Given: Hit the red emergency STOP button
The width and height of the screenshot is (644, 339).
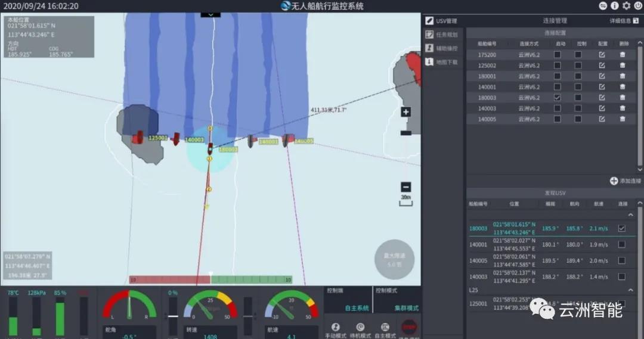Looking at the screenshot, I should point(409,328).
